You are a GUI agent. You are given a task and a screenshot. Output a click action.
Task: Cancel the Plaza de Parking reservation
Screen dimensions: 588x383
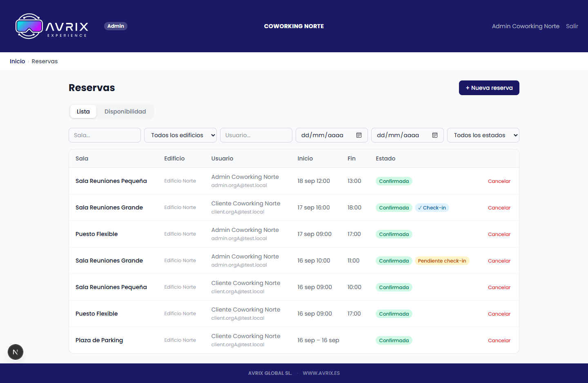coord(499,341)
